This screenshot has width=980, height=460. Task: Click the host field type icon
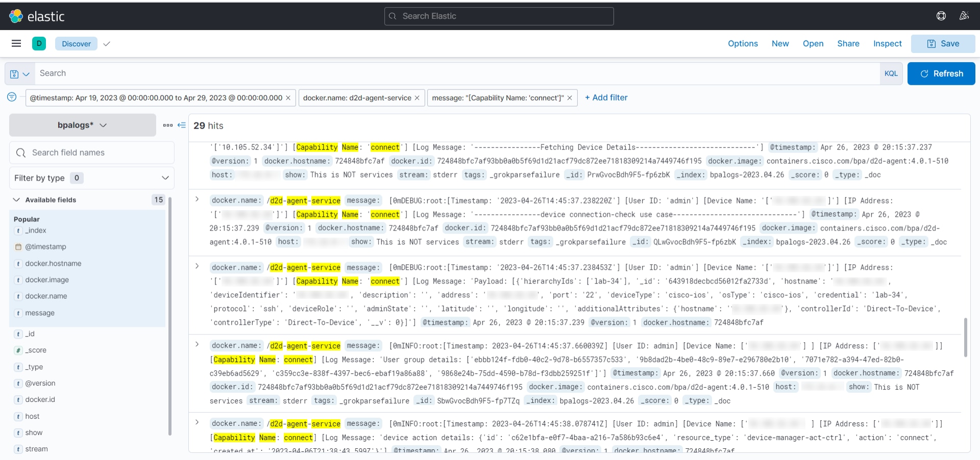point(18,417)
